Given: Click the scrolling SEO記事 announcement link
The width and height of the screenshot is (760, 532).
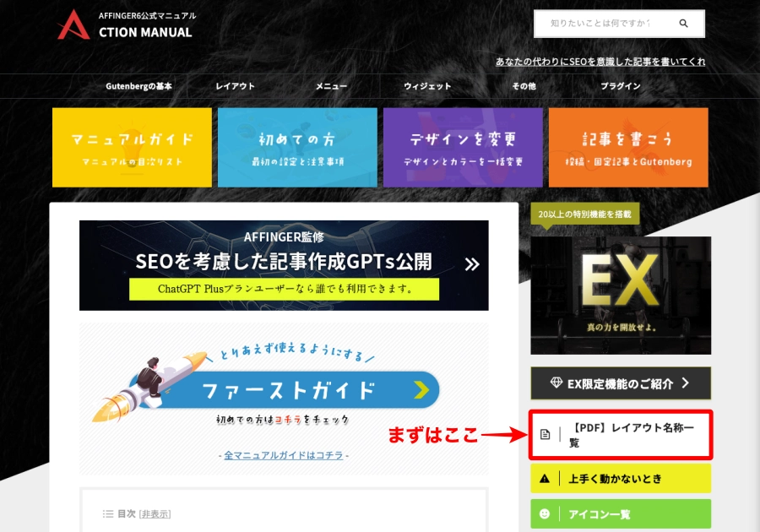Looking at the screenshot, I should pos(600,62).
